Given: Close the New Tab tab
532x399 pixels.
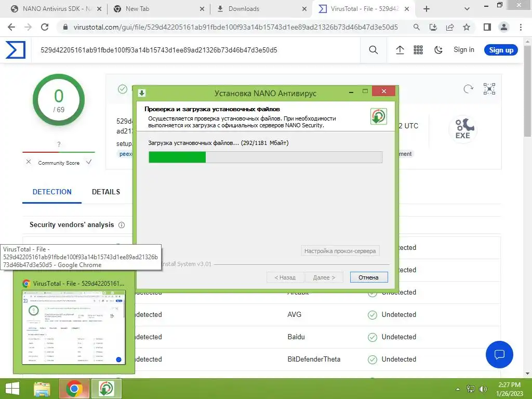Looking at the screenshot, I should coord(202,9).
